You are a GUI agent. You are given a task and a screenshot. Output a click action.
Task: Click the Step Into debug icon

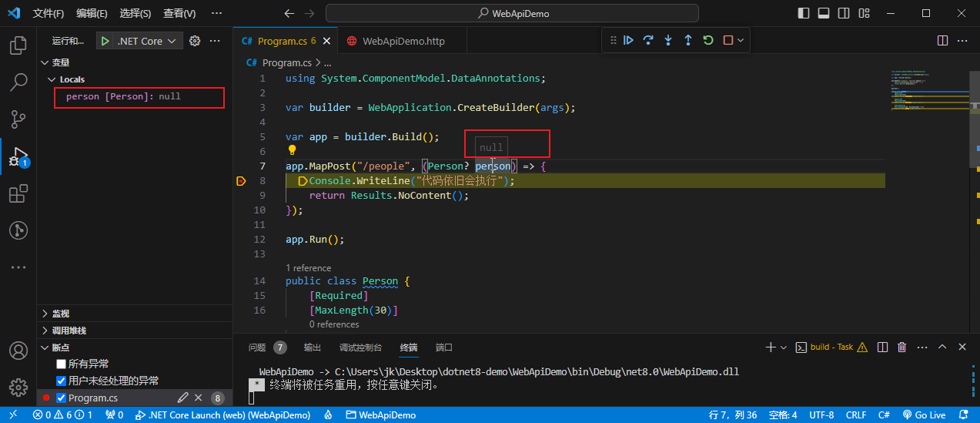pos(668,41)
